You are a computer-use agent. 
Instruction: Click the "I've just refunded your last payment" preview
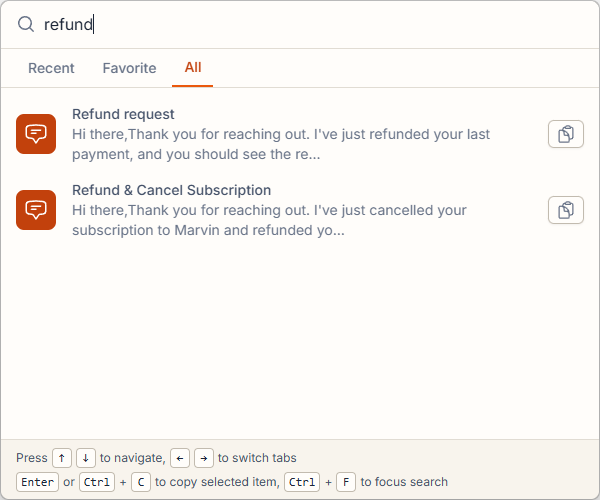[x=281, y=144]
